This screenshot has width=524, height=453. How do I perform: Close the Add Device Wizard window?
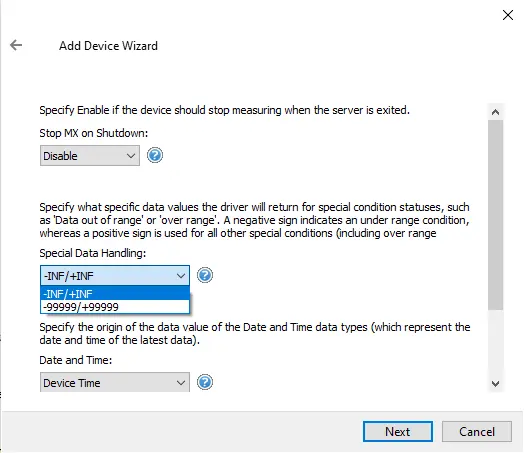pyautogui.click(x=508, y=15)
